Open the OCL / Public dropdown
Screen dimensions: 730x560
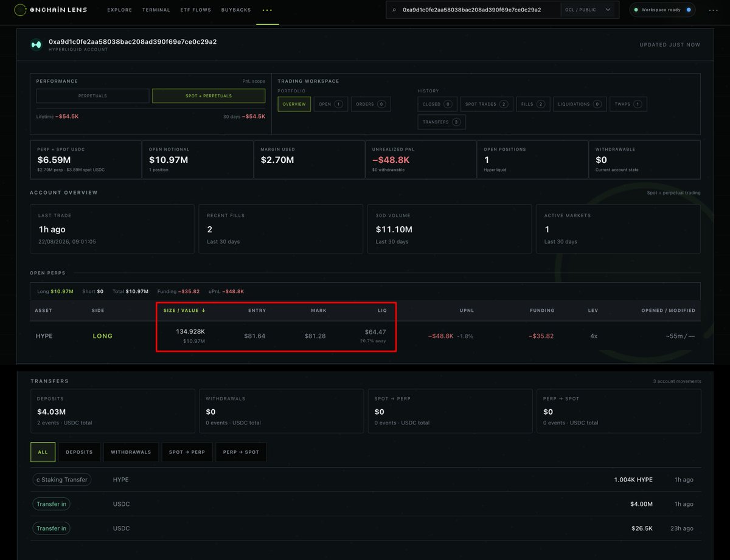tap(588, 10)
